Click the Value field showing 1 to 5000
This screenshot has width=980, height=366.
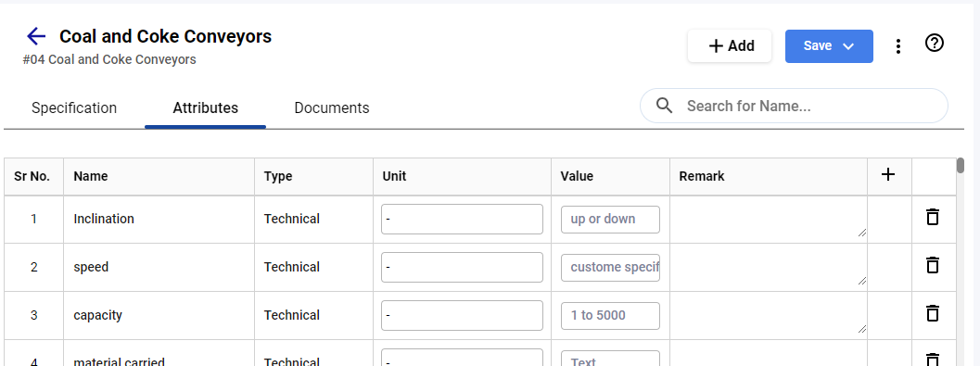click(x=611, y=315)
